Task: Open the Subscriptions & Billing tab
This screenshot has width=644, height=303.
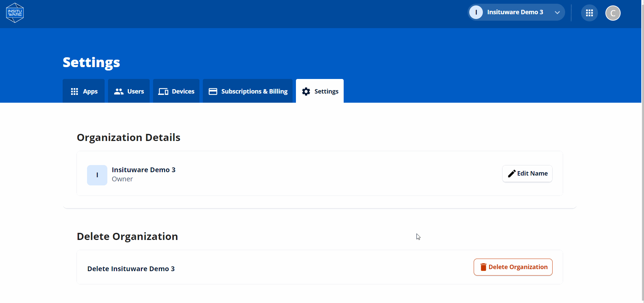Action: pyautogui.click(x=248, y=91)
